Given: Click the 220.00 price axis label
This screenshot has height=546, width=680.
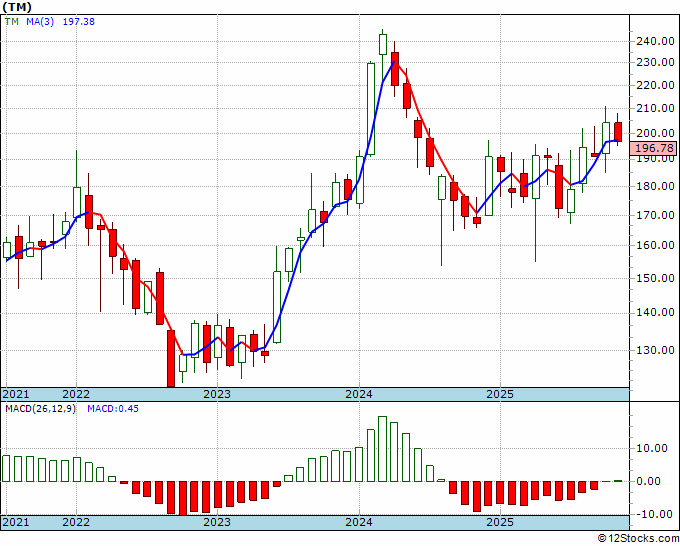Looking at the screenshot, I should pos(655,85).
